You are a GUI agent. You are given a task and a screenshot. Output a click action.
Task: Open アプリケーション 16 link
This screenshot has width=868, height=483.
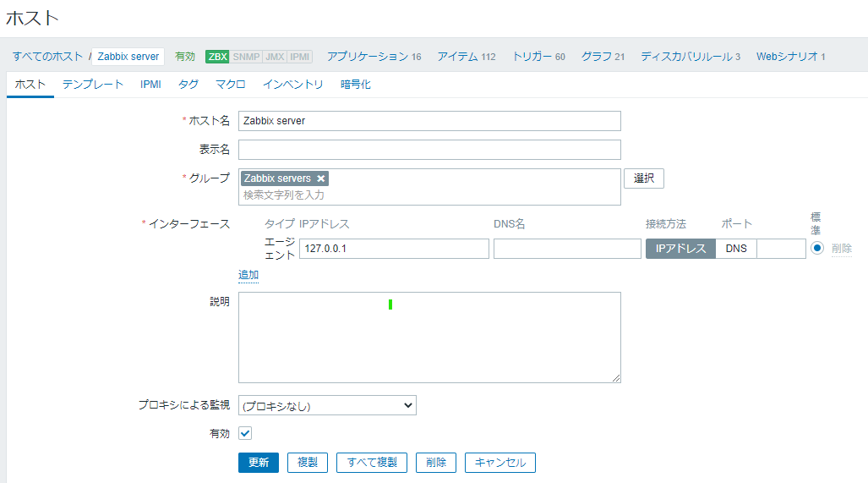tap(374, 57)
